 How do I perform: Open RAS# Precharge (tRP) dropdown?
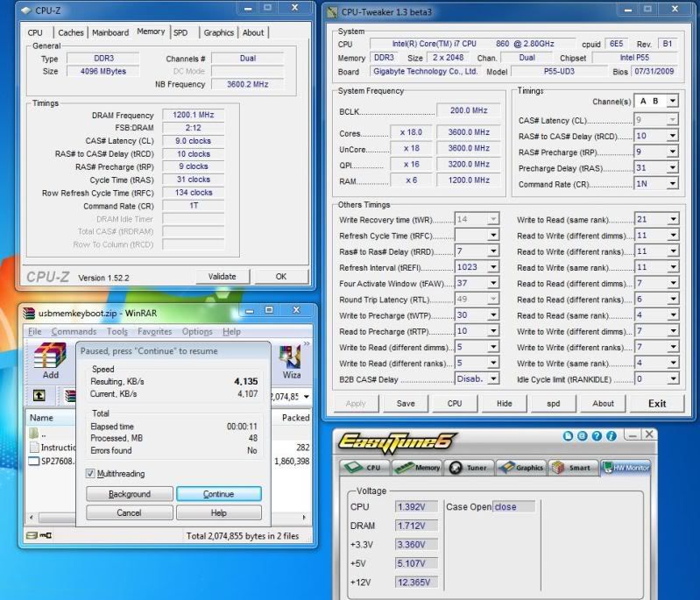pyautogui.click(x=672, y=152)
